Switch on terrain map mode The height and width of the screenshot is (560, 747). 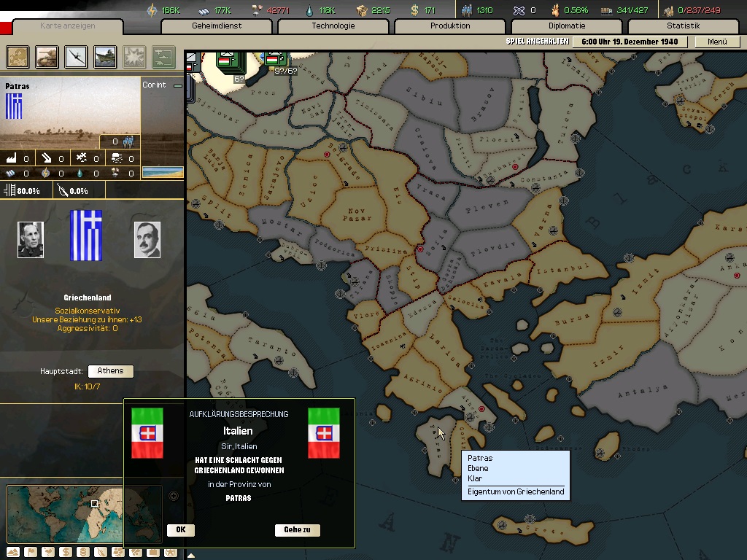pos(12,552)
